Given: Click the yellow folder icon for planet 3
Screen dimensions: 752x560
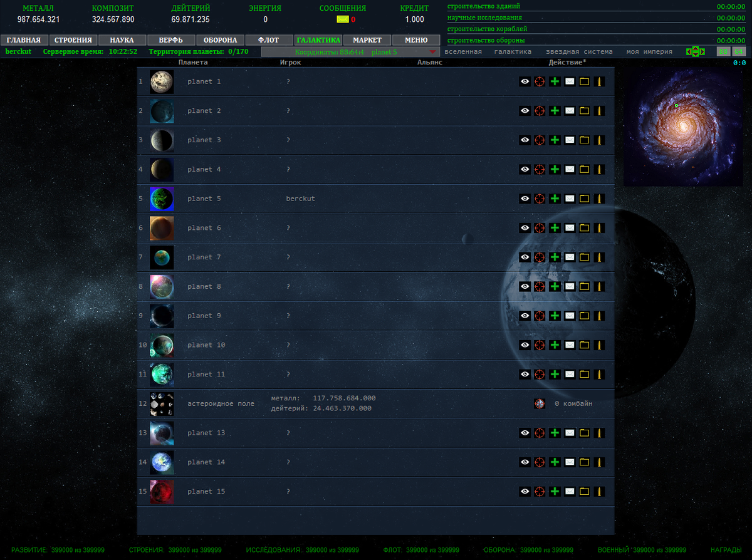Looking at the screenshot, I should click(x=585, y=140).
